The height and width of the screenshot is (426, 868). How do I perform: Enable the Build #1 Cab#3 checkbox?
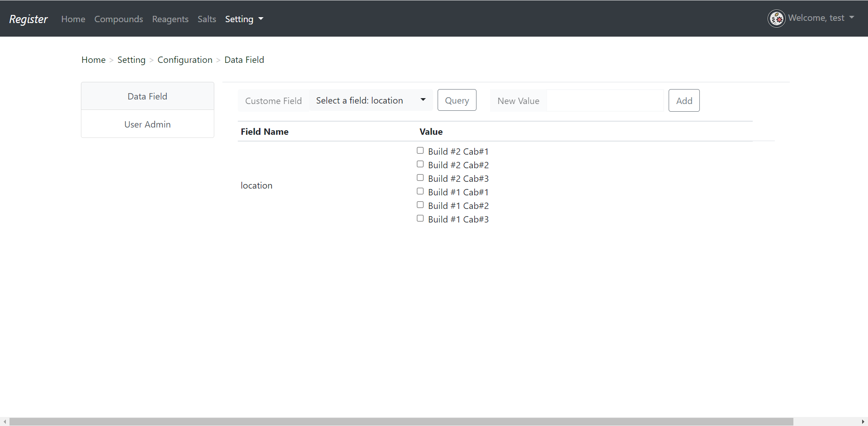(x=420, y=218)
